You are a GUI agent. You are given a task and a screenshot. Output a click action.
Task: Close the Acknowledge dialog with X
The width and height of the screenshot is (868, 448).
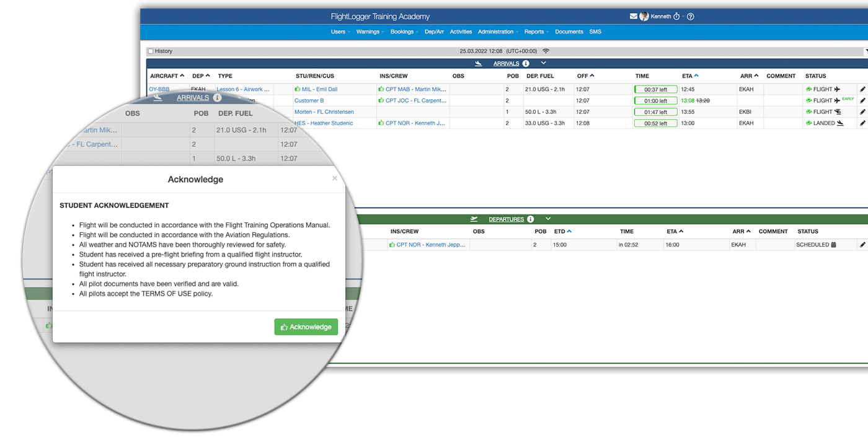(335, 178)
